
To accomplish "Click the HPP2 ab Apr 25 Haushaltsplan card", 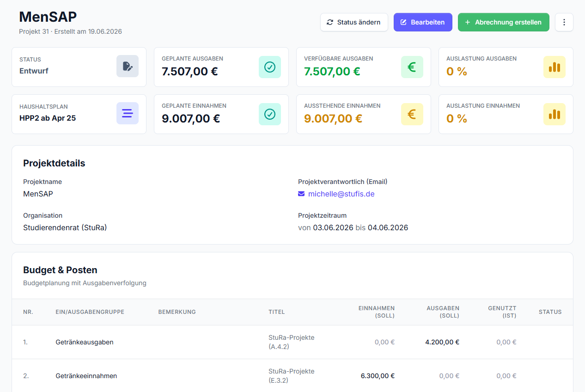I will (79, 114).
